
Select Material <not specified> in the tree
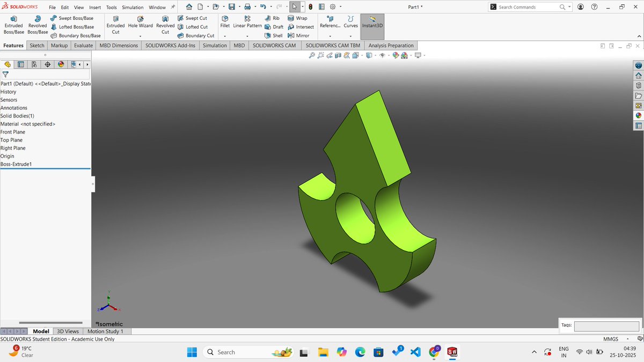28,124
